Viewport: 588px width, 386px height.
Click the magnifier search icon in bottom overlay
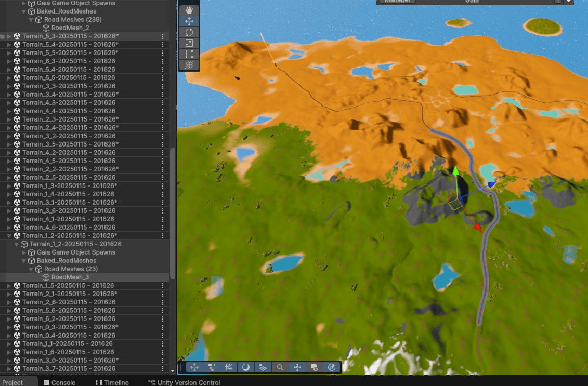tap(280, 367)
